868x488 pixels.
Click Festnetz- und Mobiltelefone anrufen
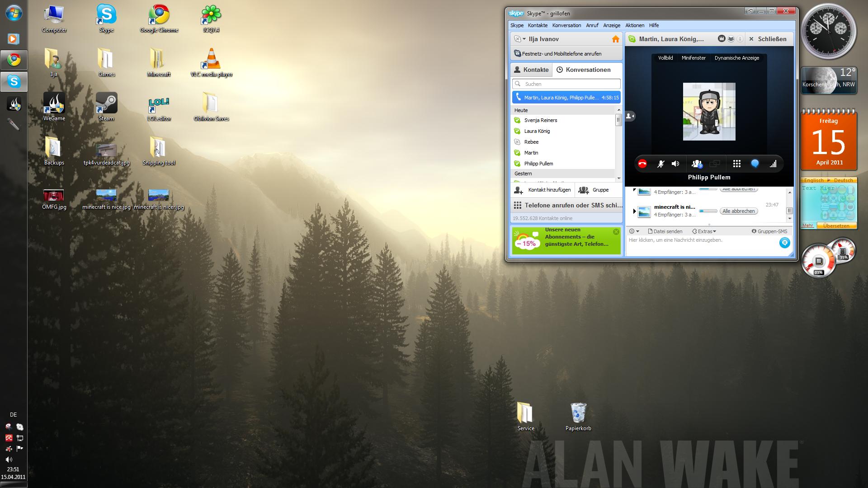(x=561, y=54)
